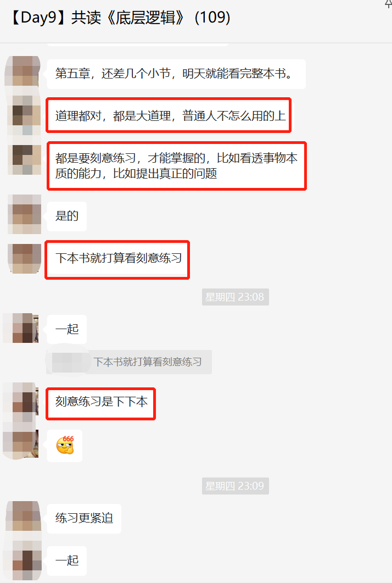Click first 一起 message above quoted reply
392x583 pixels.
click(67, 329)
